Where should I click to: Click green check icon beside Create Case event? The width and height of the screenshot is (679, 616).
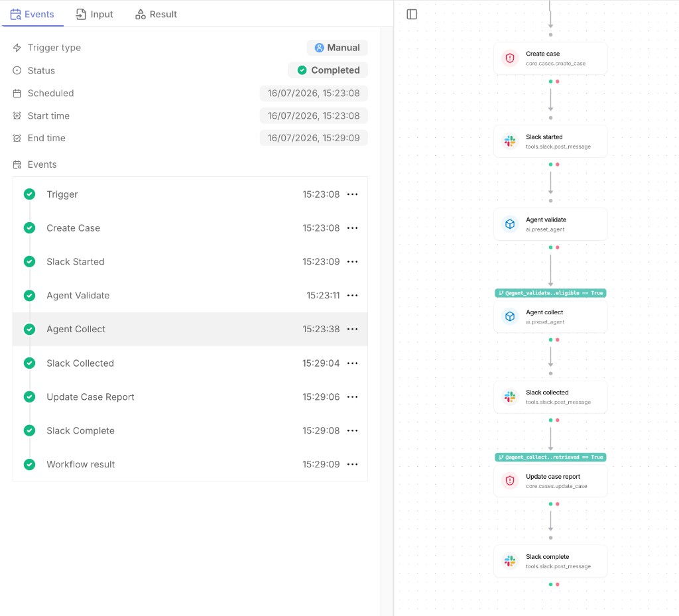pyautogui.click(x=29, y=227)
